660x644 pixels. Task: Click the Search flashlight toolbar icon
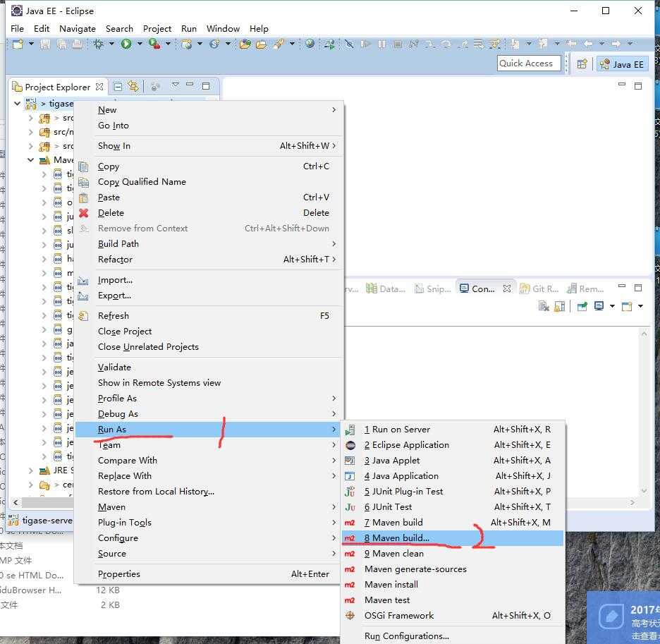279,44
